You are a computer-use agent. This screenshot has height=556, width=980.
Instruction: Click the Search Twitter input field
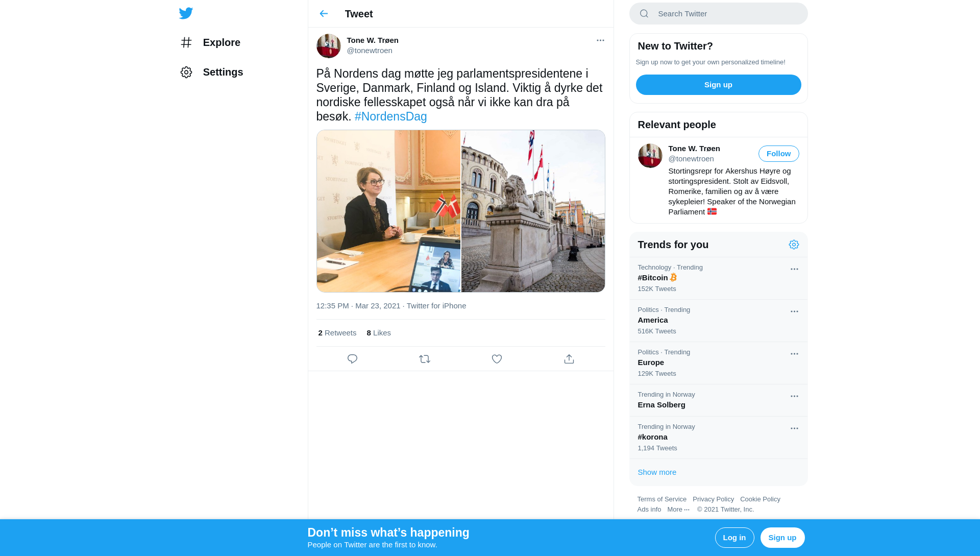click(725, 14)
